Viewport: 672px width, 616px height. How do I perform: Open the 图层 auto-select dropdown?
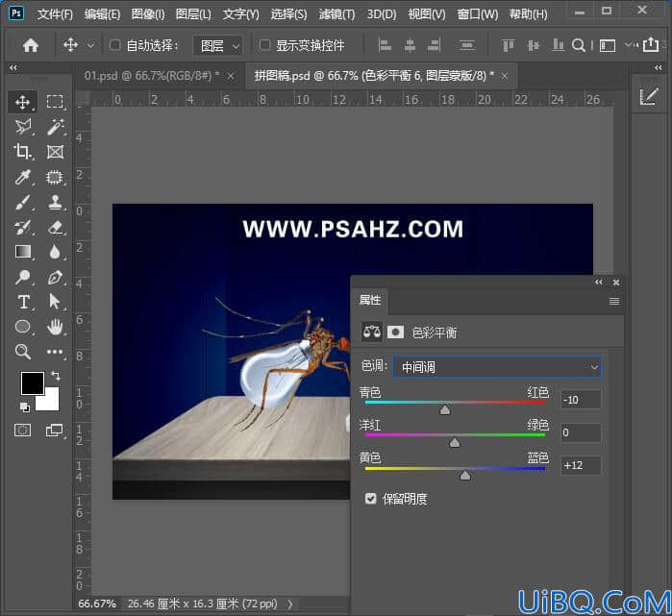(x=218, y=46)
